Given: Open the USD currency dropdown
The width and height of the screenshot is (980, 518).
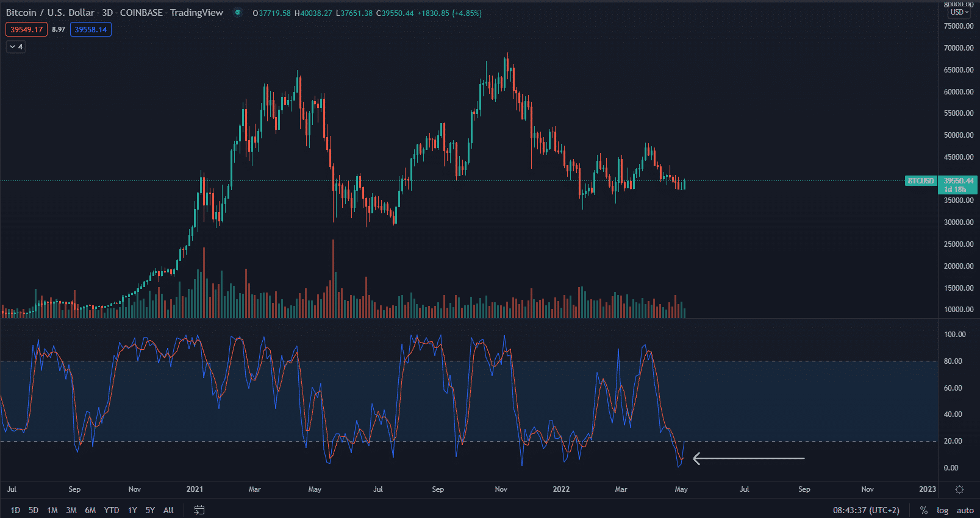Looking at the screenshot, I should [x=959, y=12].
